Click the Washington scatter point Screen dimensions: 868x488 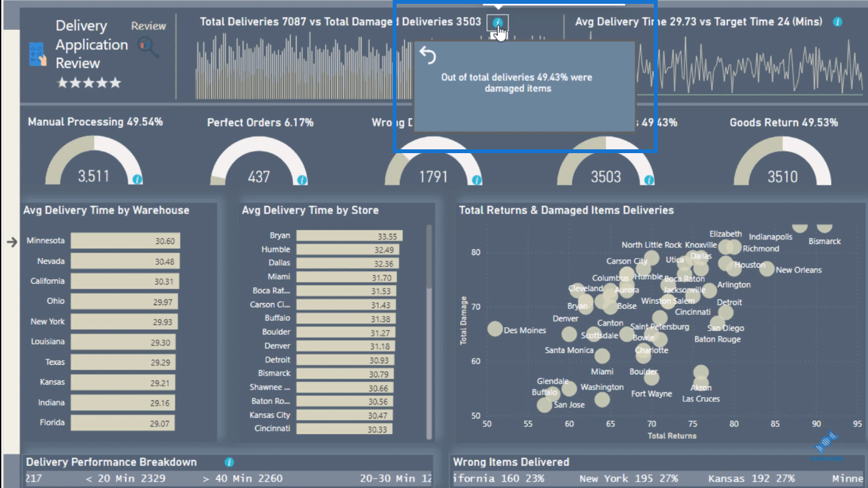(602, 400)
